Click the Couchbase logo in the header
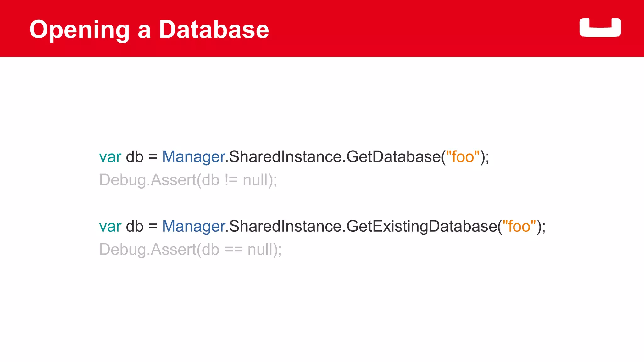 click(x=600, y=28)
